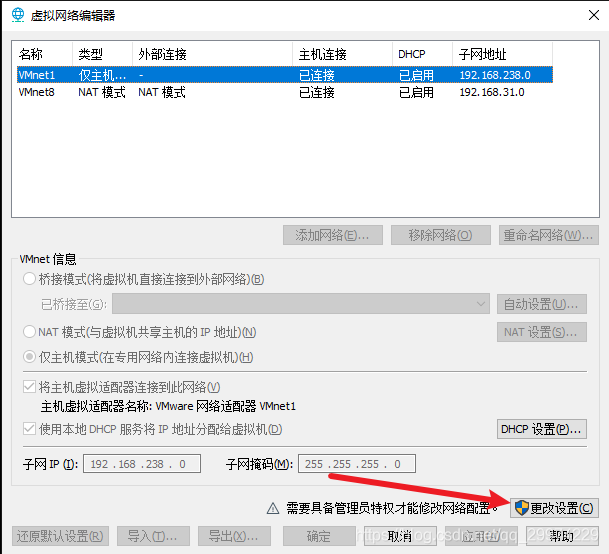Click the 导出(X) button

[234, 536]
